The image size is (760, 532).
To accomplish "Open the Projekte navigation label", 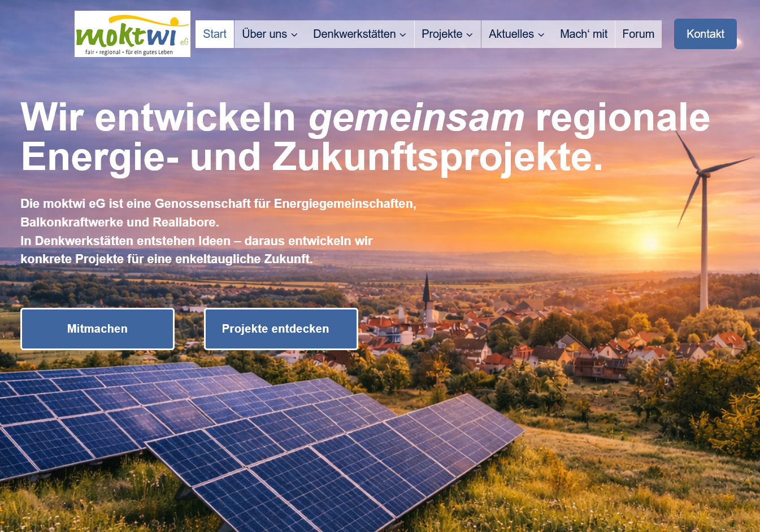I will pyautogui.click(x=442, y=34).
